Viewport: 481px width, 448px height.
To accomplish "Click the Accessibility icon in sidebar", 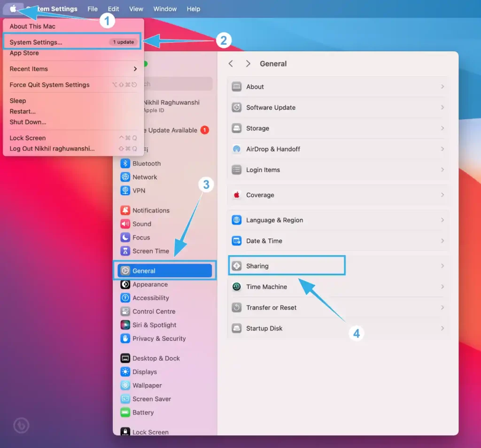I will tap(125, 298).
